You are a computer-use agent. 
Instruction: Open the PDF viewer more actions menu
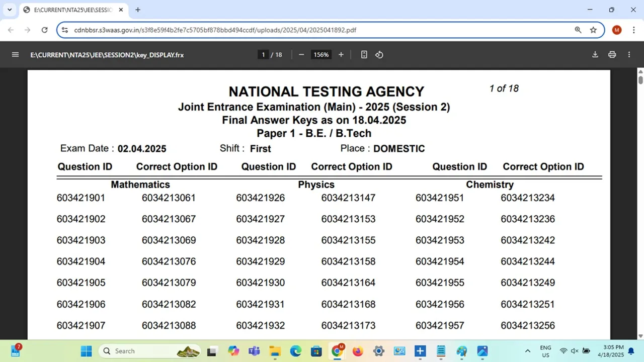(629, 55)
